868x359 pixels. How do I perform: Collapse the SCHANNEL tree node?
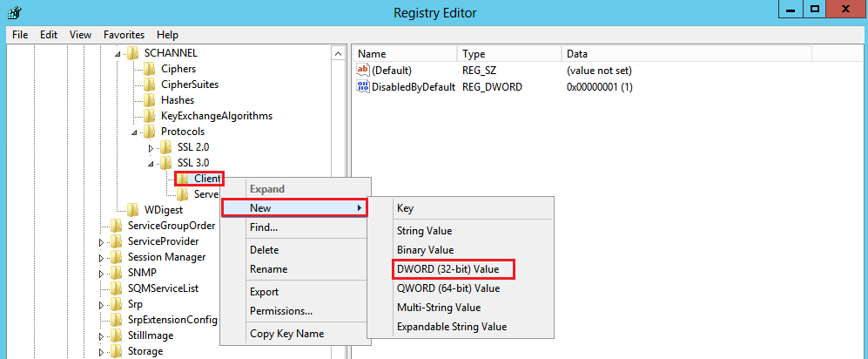pyautogui.click(x=118, y=54)
